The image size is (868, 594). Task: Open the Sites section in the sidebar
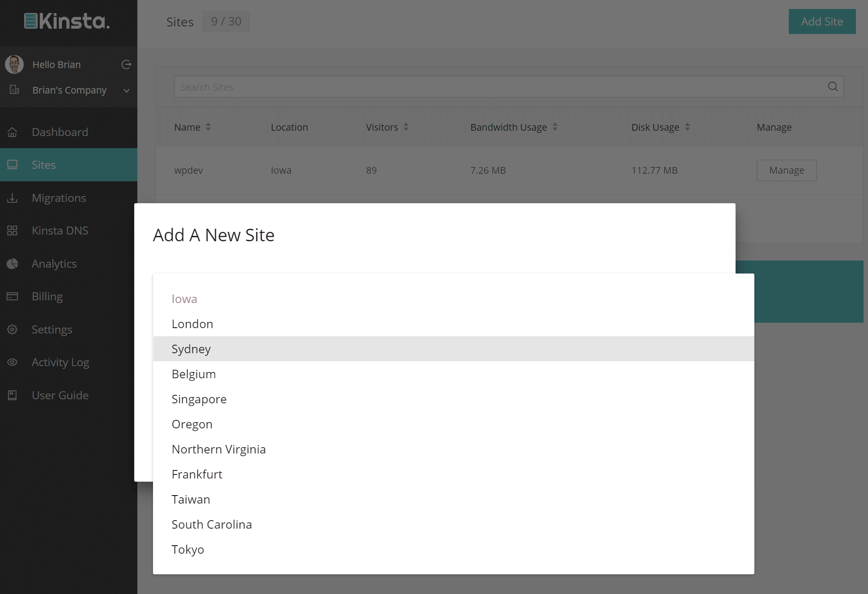(x=43, y=165)
